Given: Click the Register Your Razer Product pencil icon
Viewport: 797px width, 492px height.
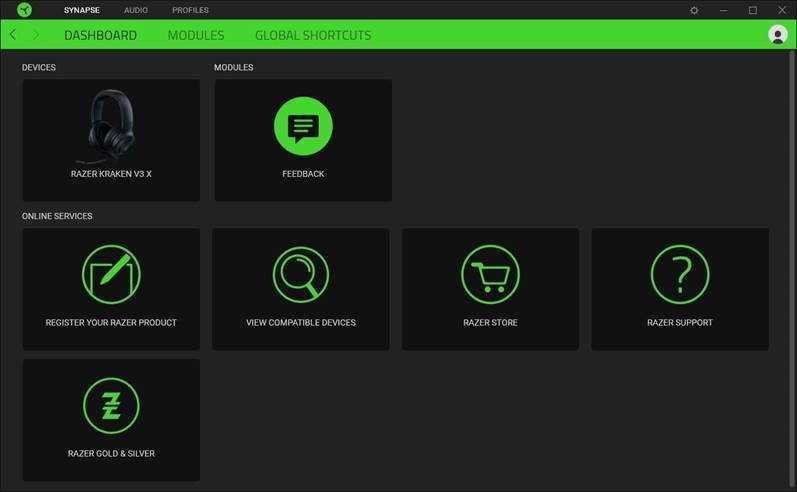Looking at the screenshot, I should [x=111, y=274].
